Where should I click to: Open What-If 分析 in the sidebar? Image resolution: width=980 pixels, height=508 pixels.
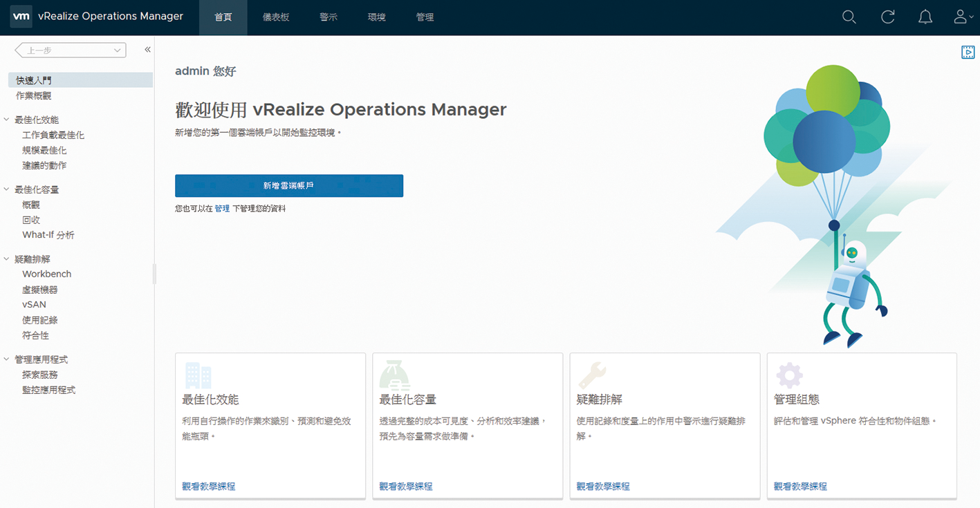[x=48, y=235]
